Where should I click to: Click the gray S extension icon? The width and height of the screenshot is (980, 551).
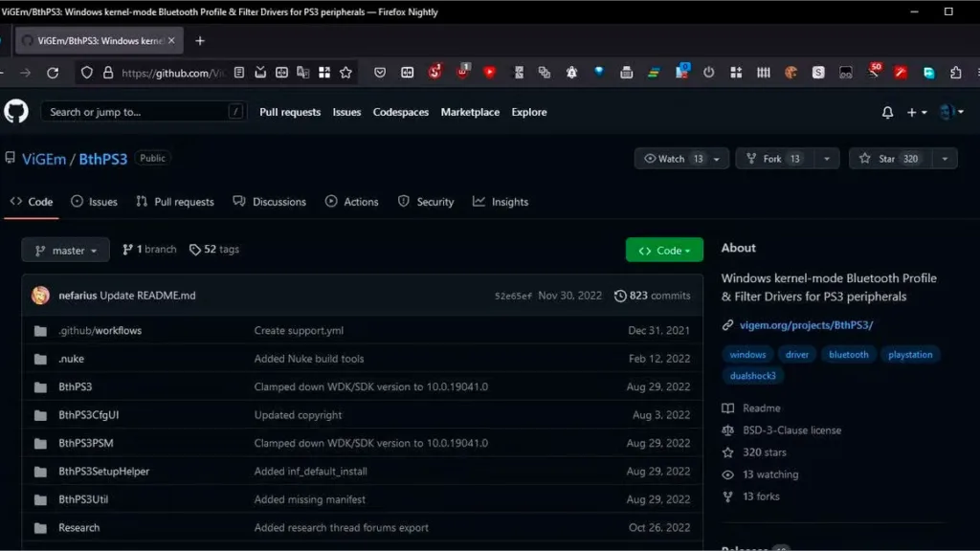818,73
